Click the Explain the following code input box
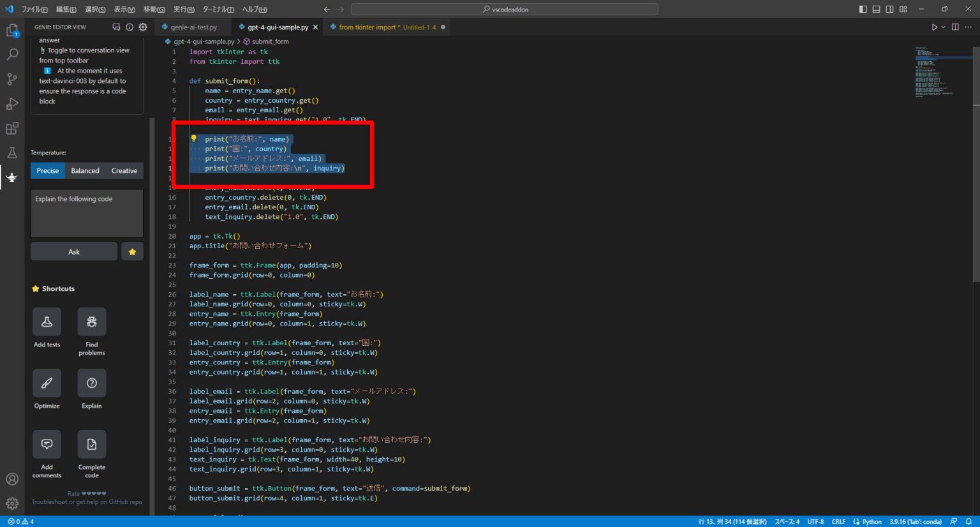 pyautogui.click(x=87, y=213)
